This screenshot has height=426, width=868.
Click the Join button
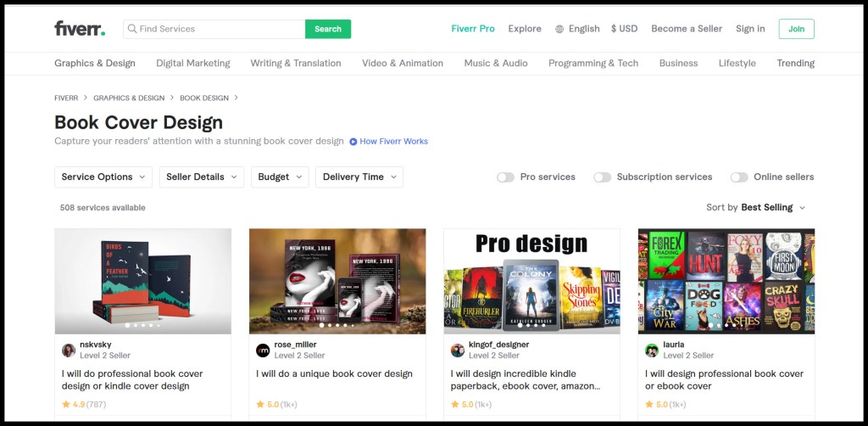point(796,29)
